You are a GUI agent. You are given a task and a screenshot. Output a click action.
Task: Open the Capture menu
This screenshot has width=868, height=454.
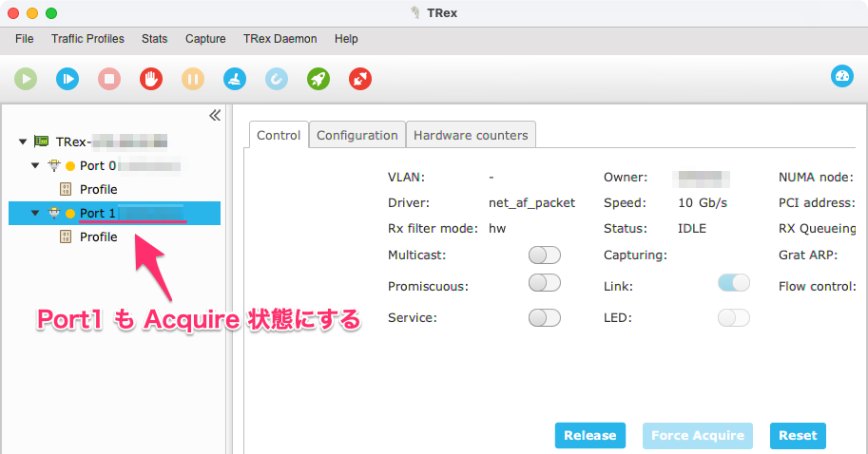[205, 39]
